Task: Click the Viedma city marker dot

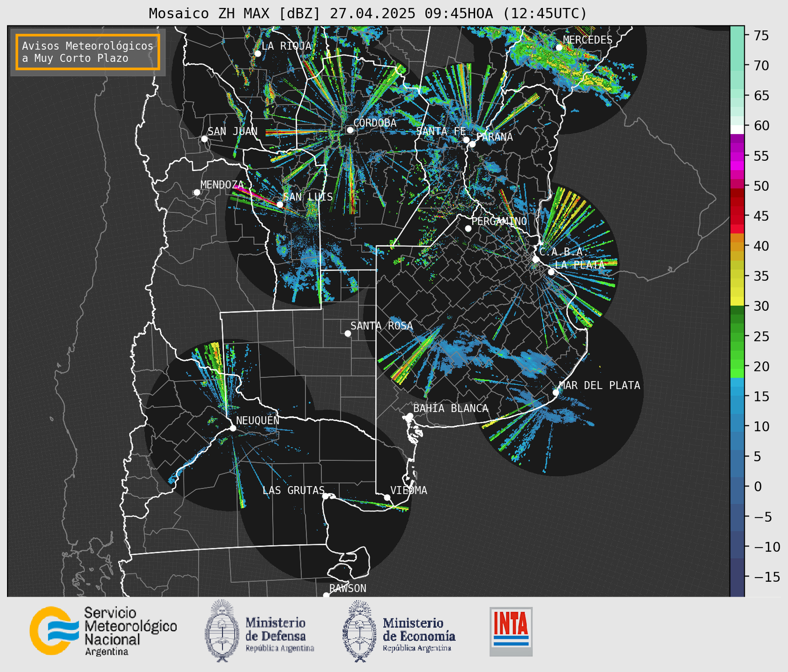Action: click(387, 497)
